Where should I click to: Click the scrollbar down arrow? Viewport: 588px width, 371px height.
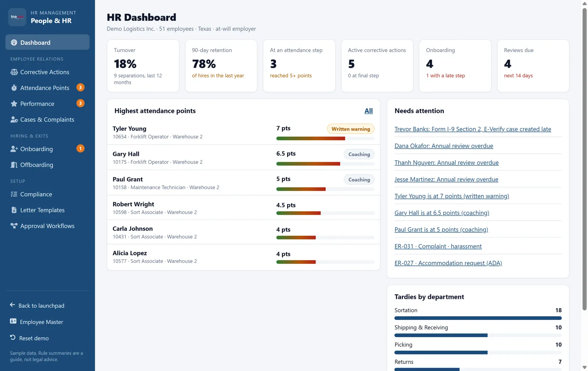click(584, 367)
